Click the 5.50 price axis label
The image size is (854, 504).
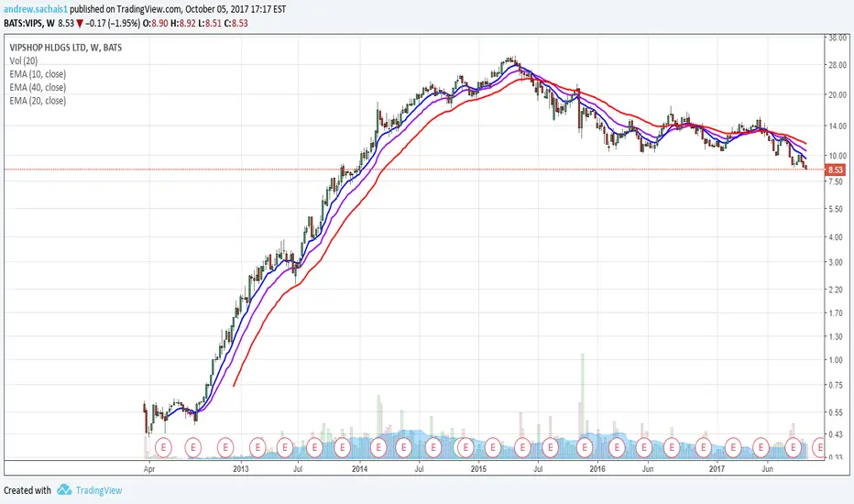tap(836, 209)
